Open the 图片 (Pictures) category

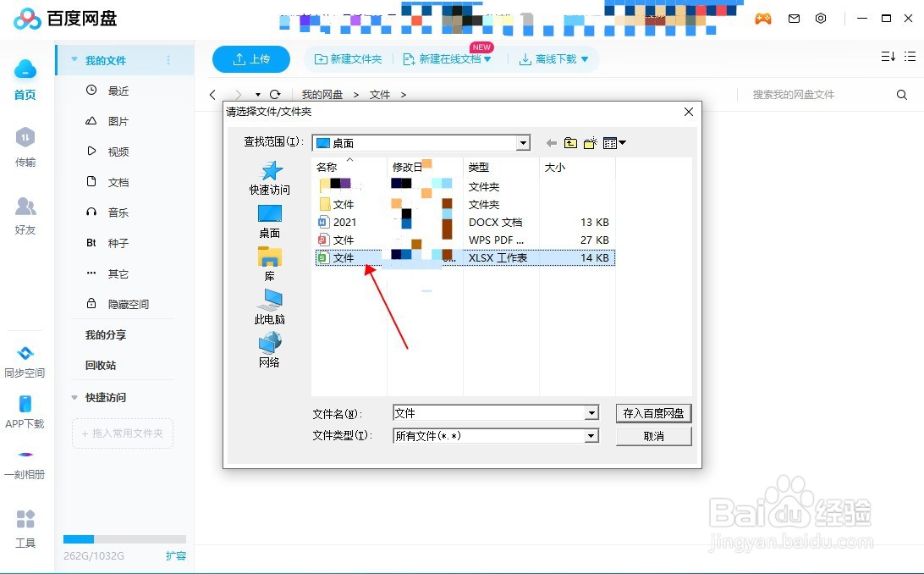click(118, 120)
